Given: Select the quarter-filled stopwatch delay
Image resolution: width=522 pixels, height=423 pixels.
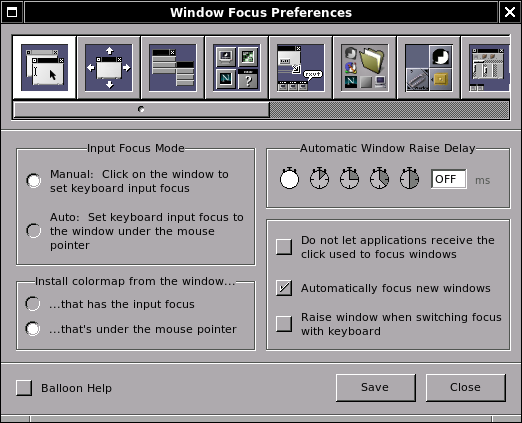Looking at the screenshot, I should pos(349,178).
